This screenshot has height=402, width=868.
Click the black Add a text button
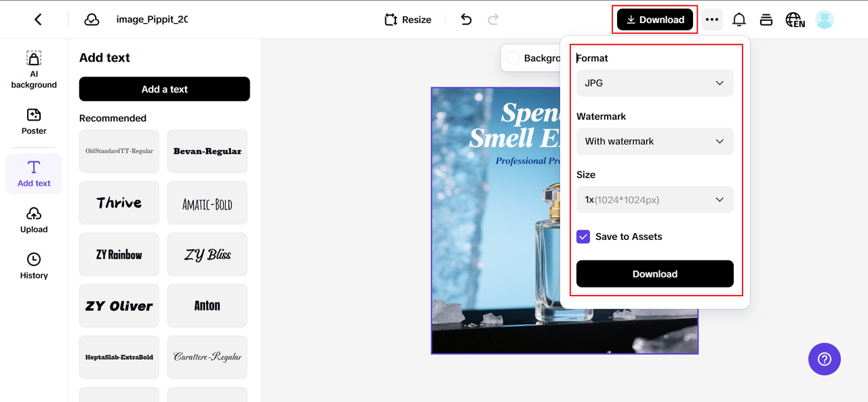point(164,89)
